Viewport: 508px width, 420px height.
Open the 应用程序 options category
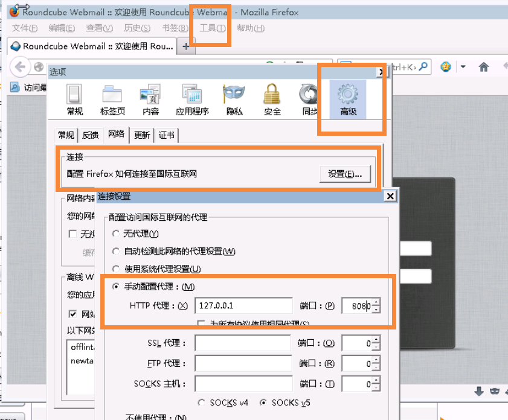[192, 99]
